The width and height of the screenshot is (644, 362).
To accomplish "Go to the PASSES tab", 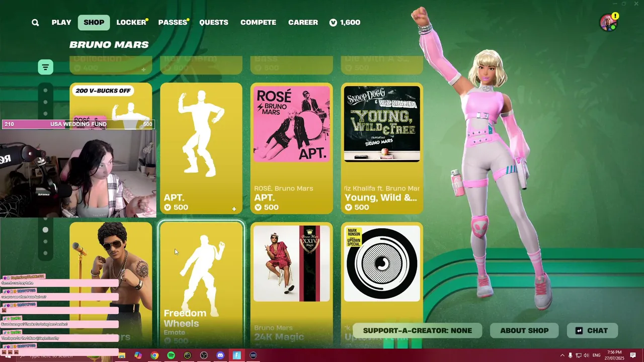I will click(173, 22).
